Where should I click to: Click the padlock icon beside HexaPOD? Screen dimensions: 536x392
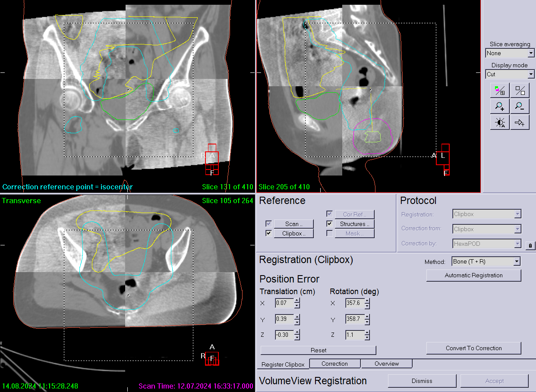(530, 245)
